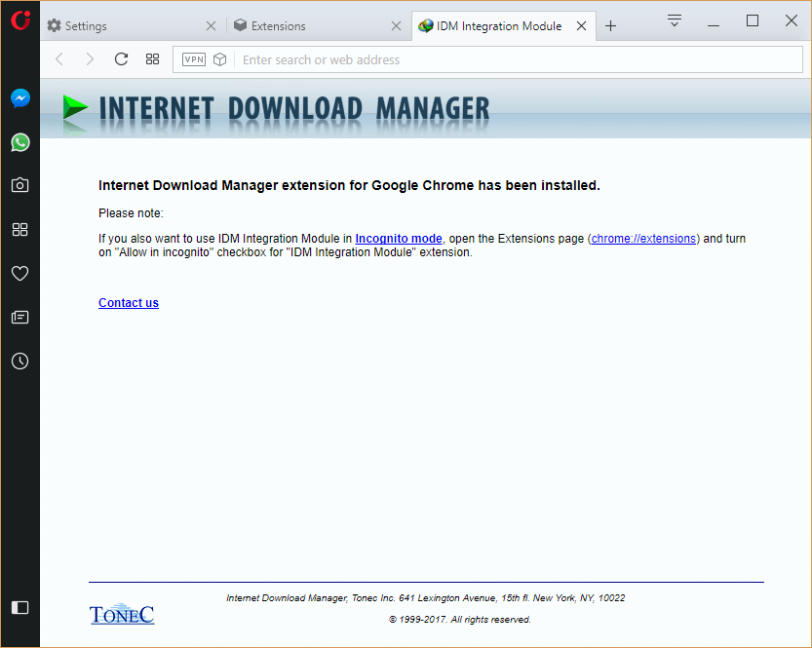Go forward to the next page

pos(90,59)
